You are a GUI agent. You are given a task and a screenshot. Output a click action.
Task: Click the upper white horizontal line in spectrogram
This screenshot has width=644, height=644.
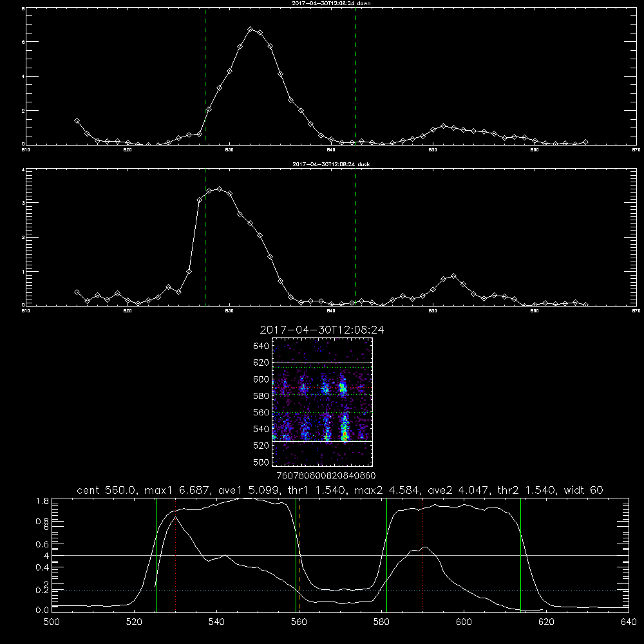coord(323,363)
